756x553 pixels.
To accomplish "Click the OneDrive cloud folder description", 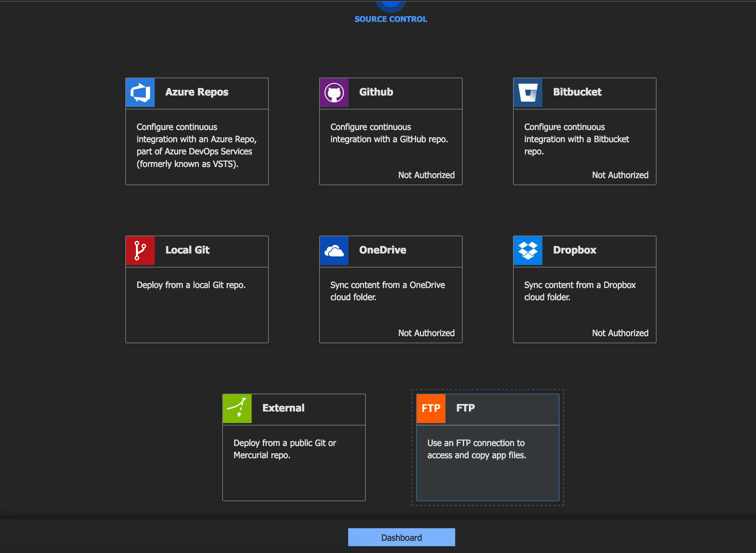I will (388, 291).
